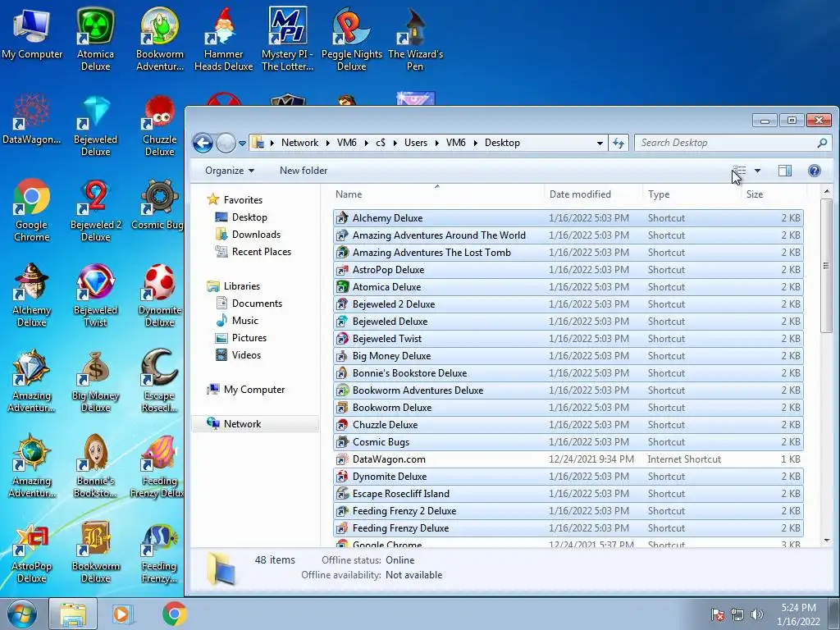The height and width of the screenshot is (630, 840).
Task: Click Chrome icon in the taskbar
Action: [x=174, y=614]
